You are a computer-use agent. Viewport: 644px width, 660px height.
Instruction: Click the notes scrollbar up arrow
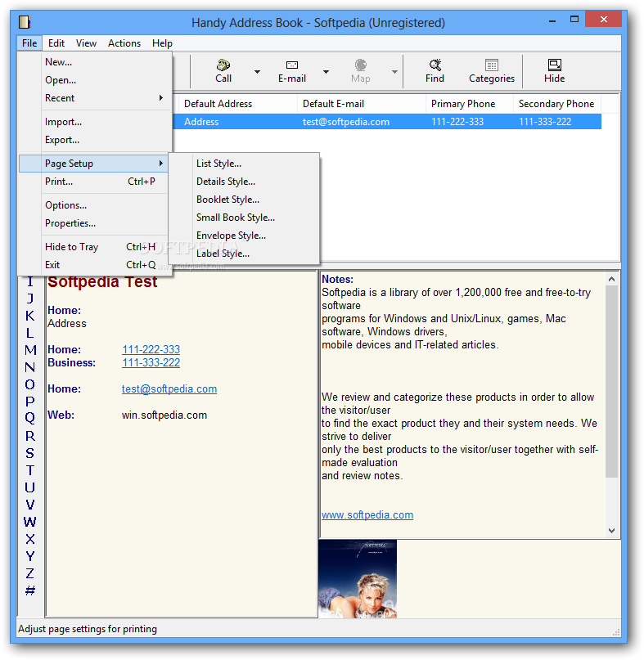coord(611,279)
